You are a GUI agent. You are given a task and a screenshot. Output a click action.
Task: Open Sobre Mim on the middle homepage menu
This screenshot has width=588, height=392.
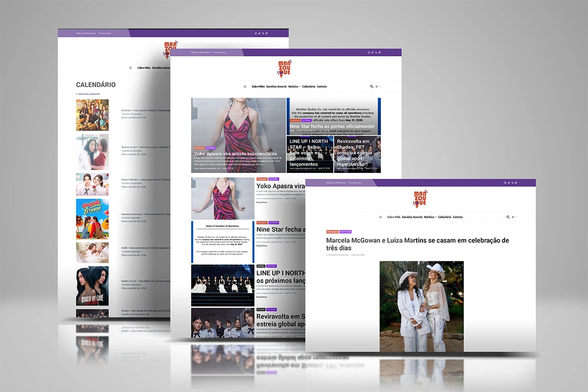[x=258, y=87]
